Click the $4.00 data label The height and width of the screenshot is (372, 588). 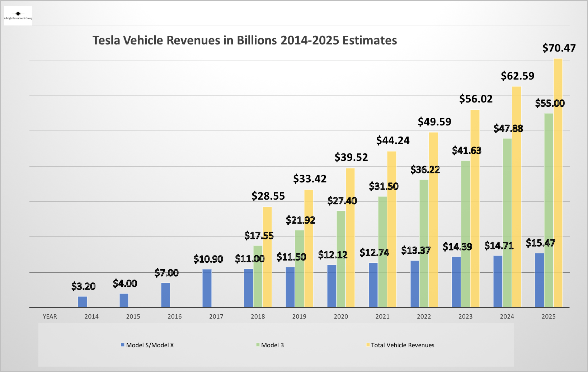pyautogui.click(x=124, y=283)
